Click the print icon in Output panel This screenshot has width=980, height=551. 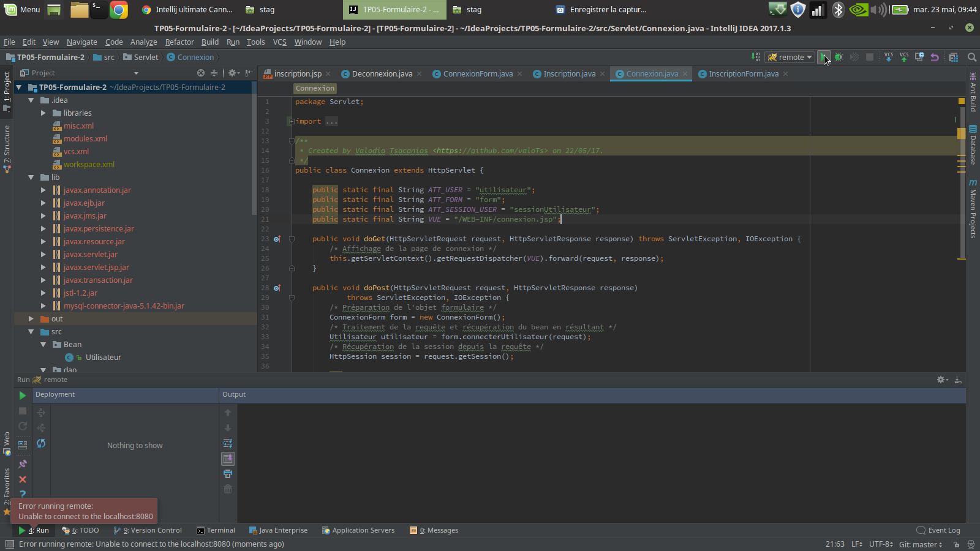pos(228,474)
